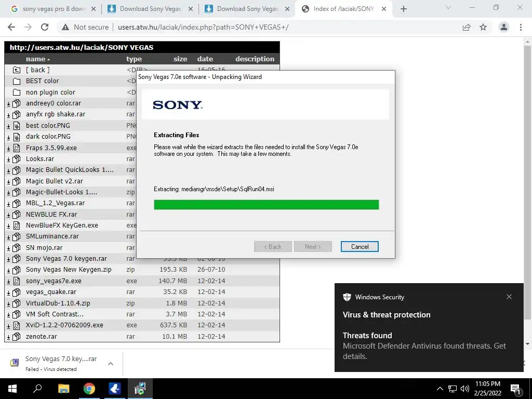Click the up-folder icon beside [ back ]
Viewport: 532px width, 399px height.
pyautogui.click(x=16, y=70)
